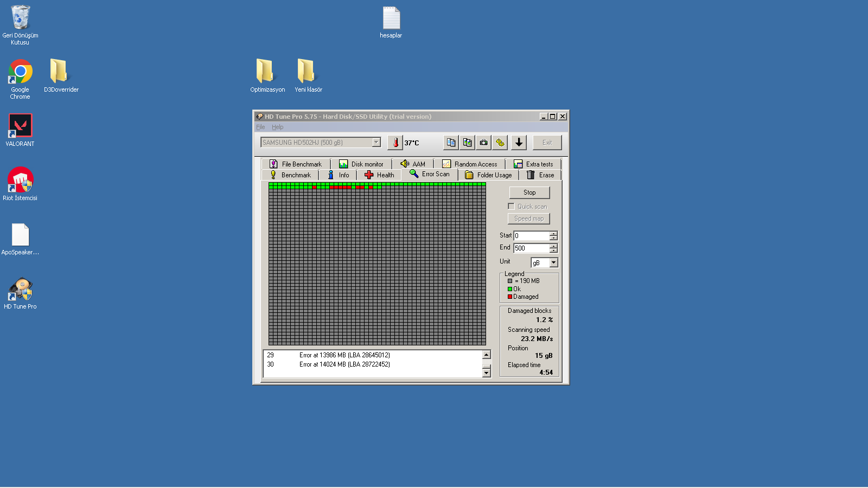Screen dimensions: 868x488
Task: Decrease the End value with down arrow
Action: coord(553,251)
